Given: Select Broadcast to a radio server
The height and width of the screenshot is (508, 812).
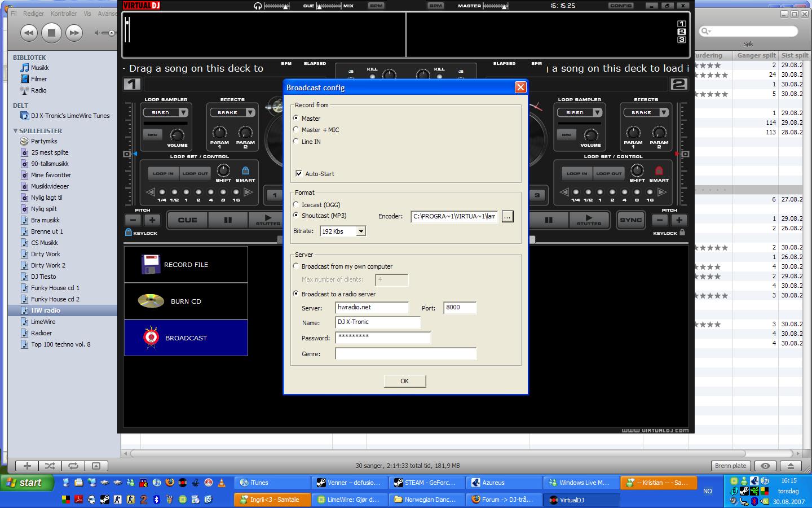Looking at the screenshot, I should pos(297,294).
